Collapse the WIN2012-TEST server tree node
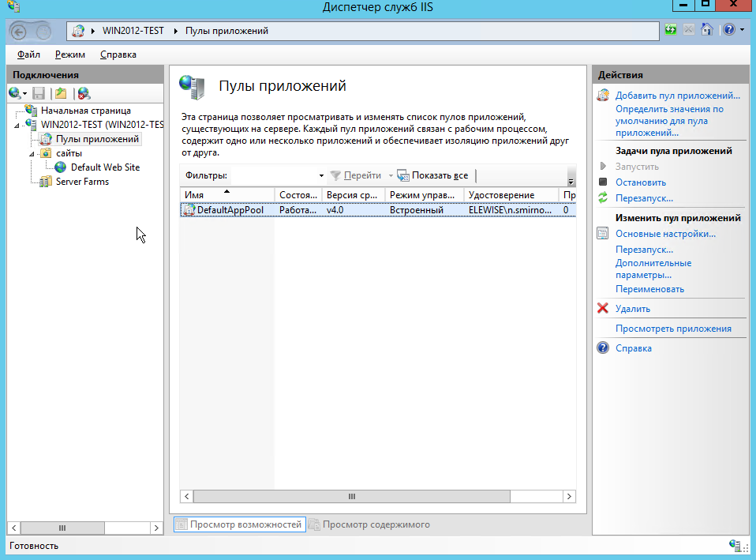 tap(17, 125)
